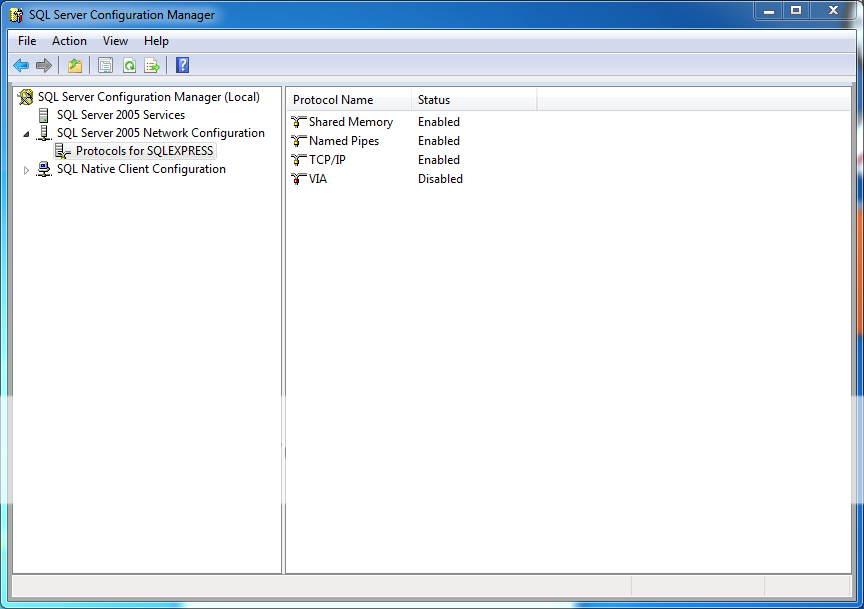864x609 pixels.
Task: Select SQL Server Configuration Manager (Local) node
Action: click(149, 97)
